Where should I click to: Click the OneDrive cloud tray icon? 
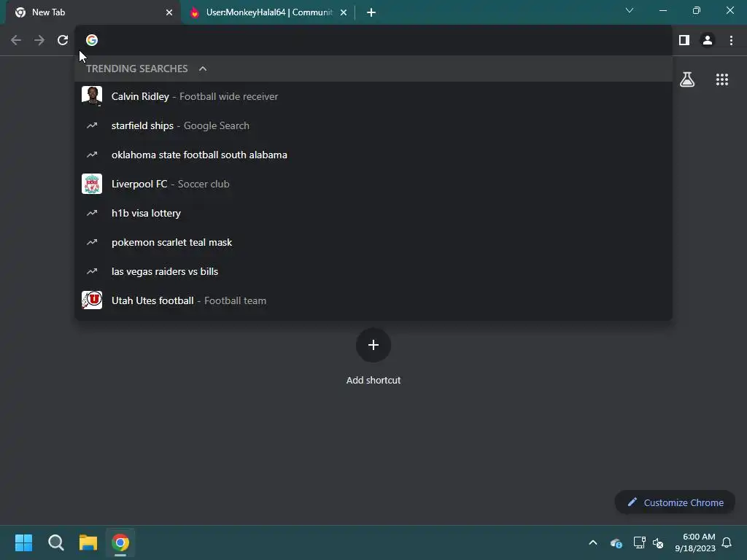tap(616, 542)
